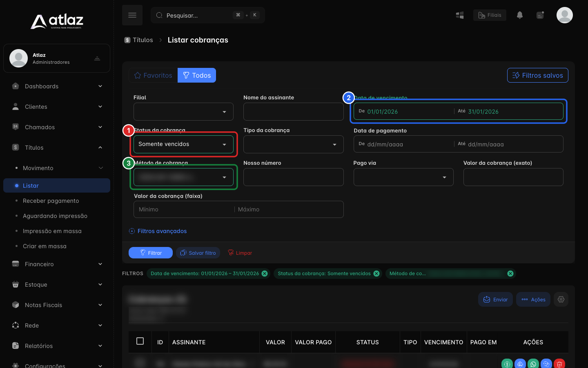Open Receber pagamento in sidebar
The width and height of the screenshot is (588, 368).
pyautogui.click(x=51, y=201)
